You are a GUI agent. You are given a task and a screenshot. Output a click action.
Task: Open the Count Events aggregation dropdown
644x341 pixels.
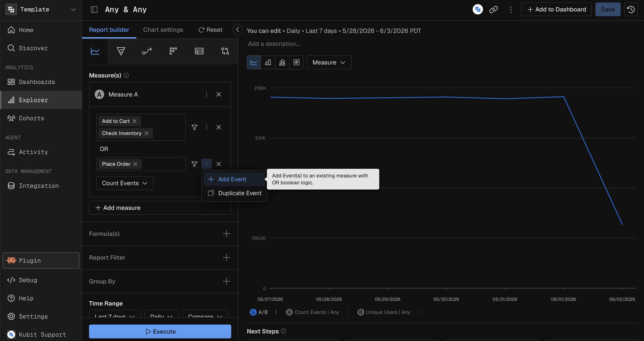click(x=125, y=183)
